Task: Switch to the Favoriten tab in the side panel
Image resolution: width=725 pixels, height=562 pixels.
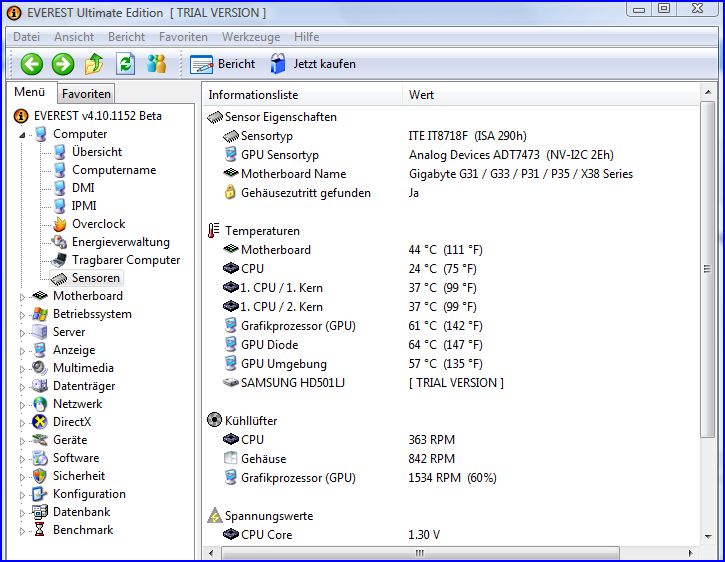Action: tap(86, 94)
